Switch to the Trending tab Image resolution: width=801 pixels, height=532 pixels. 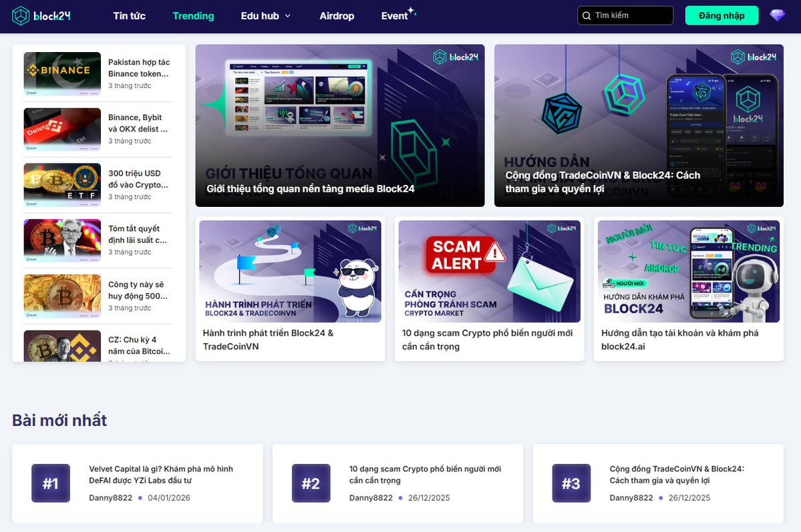pyautogui.click(x=193, y=16)
